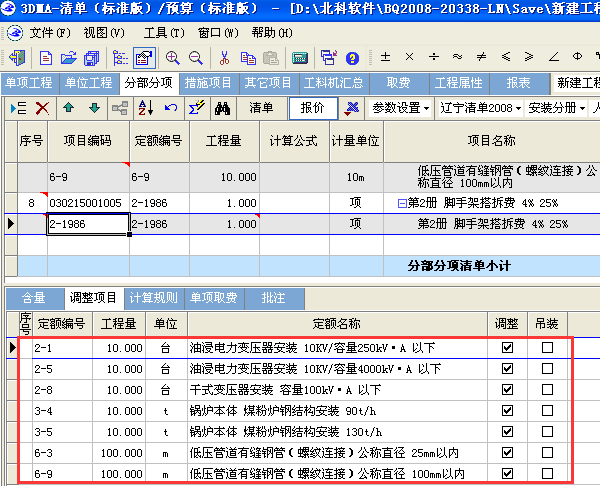600x486 pixels.
Task: Collapse the 第2册 脚手架搭拆费 tree node
Action: coord(401,203)
